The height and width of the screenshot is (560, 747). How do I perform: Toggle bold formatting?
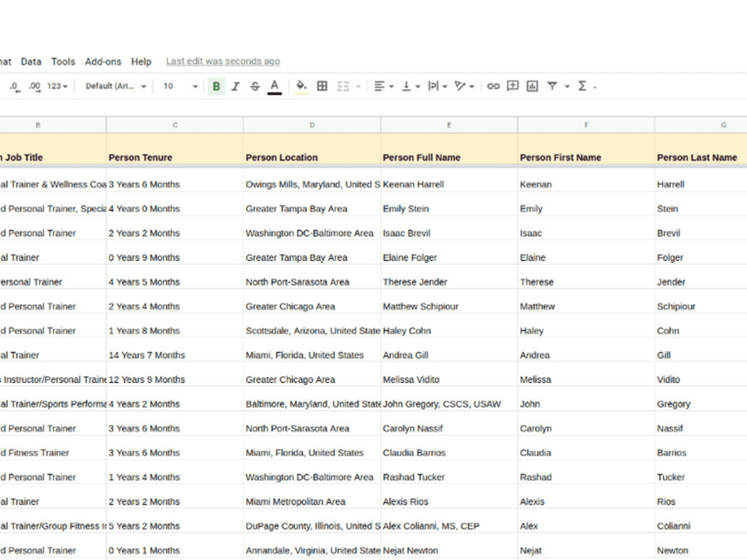click(216, 87)
